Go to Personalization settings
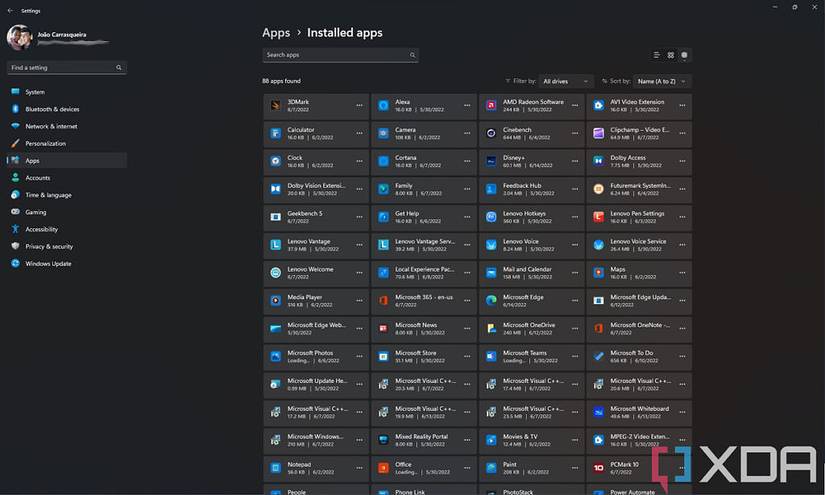 [67, 144]
